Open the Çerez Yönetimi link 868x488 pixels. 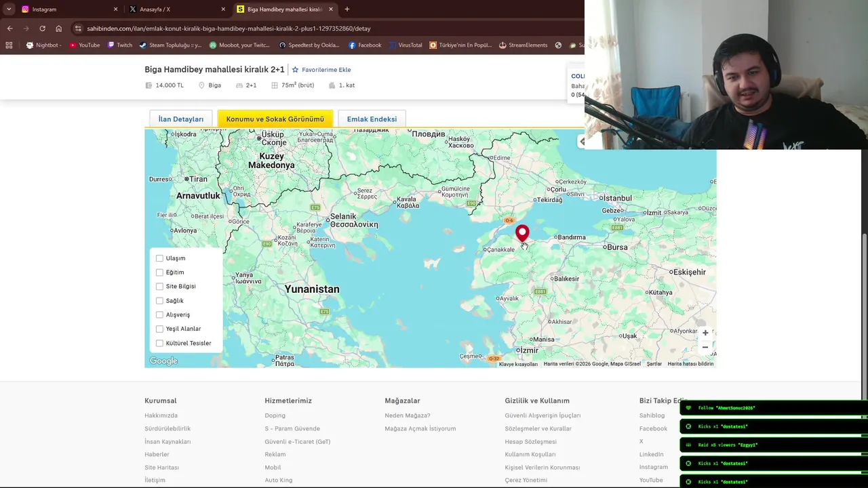526,480
